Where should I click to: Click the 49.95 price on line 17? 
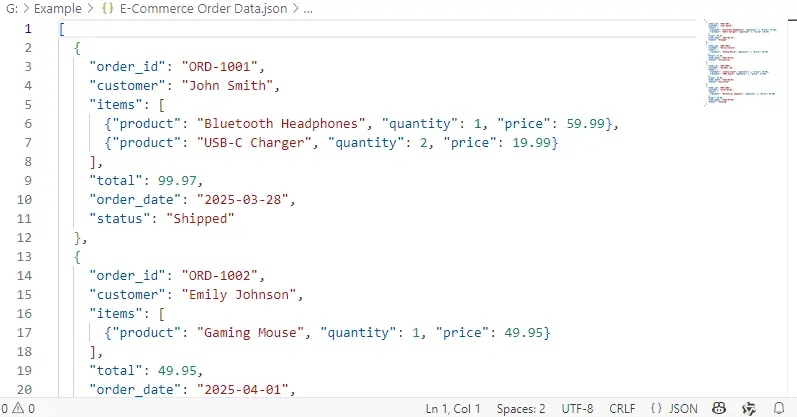click(x=524, y=333)
